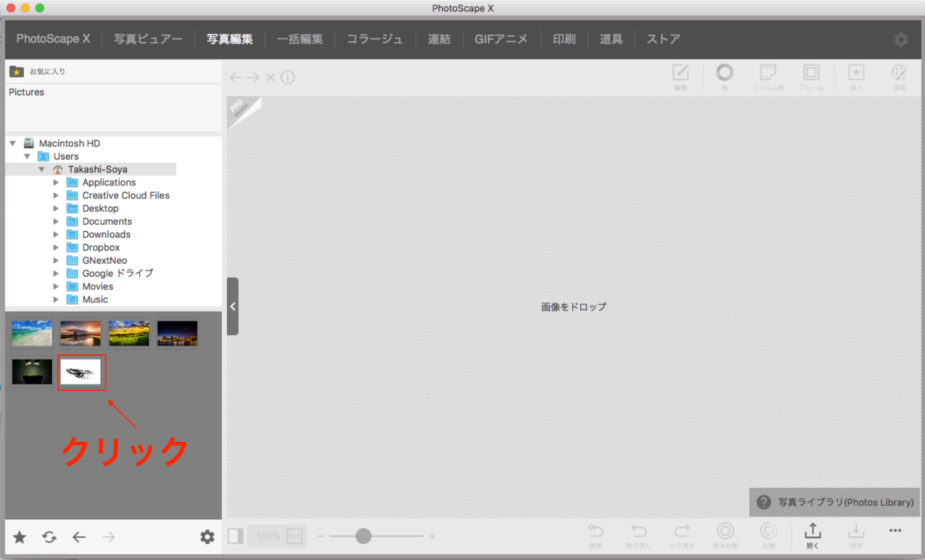Click the next image arrow above canvas

[x=253, y=77]
